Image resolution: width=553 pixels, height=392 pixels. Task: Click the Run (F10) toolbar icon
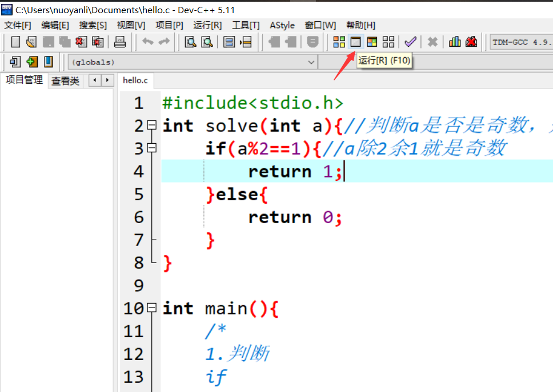[x=355, y=42]
